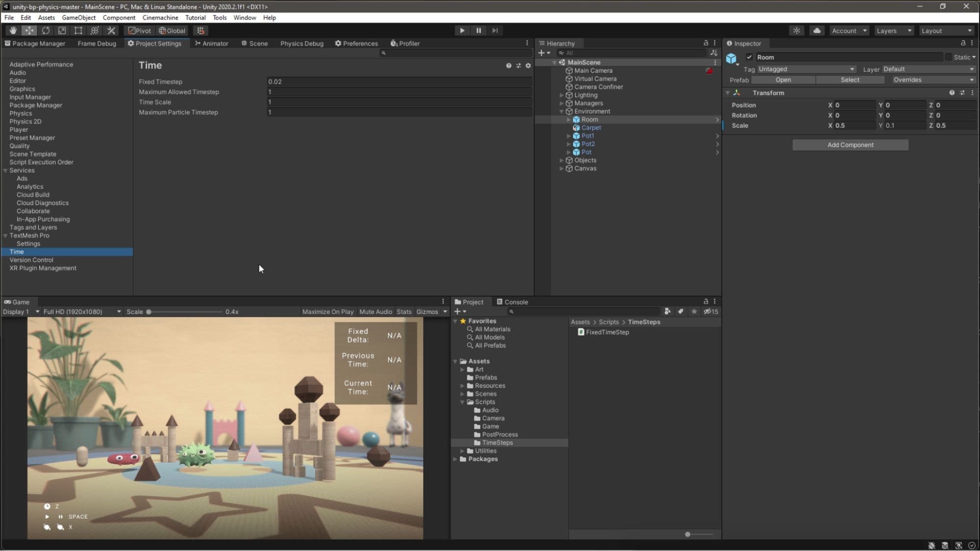
Task: Expand the Environment group in the Hierarchy
Action: pyautogui.click(x=561, y=111)
